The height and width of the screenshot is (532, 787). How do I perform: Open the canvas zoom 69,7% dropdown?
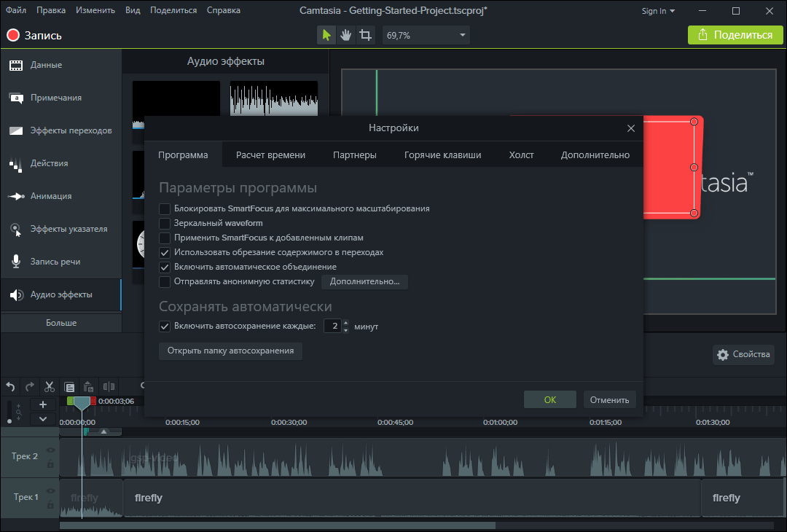426,35
